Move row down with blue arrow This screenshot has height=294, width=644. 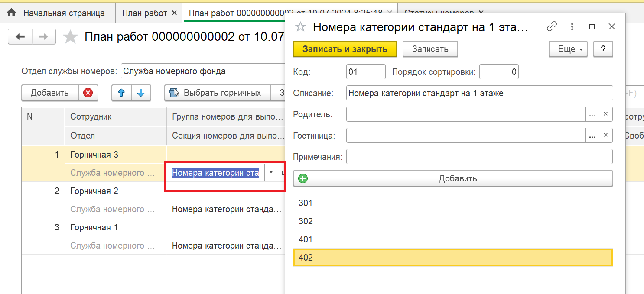click(141, 93)
